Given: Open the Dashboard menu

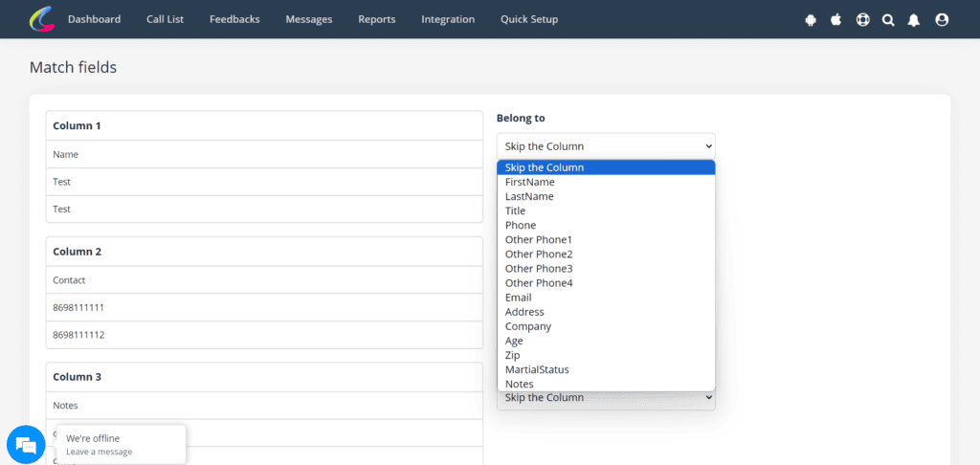Looking at the screenshot, I should [x=94, y=19].
